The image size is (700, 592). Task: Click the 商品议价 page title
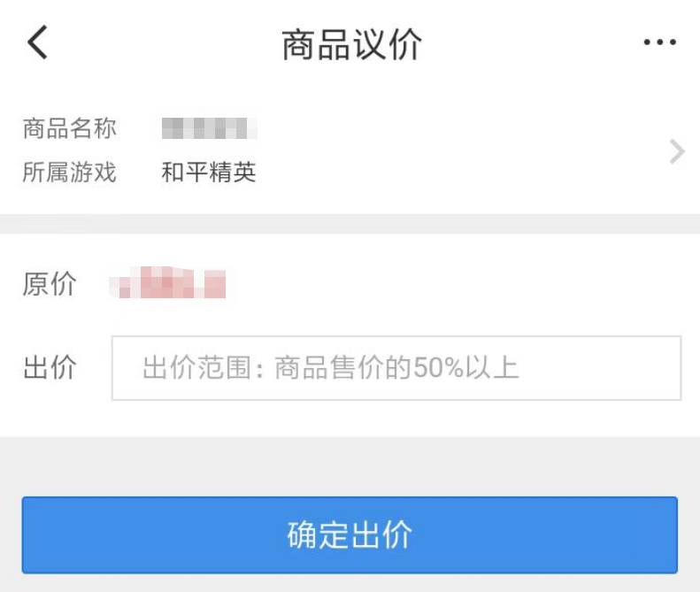click(351, 44)
